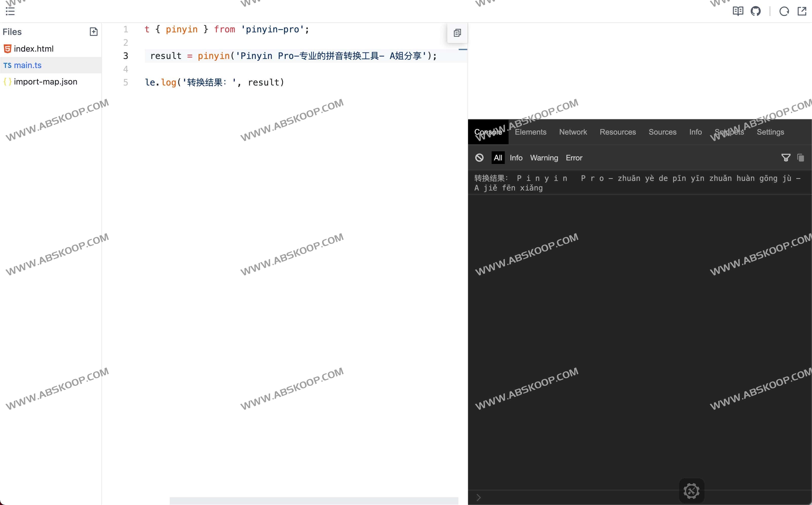Click the documentation book icon
This screenshot has height=505, width=812.
coord(738,11)
